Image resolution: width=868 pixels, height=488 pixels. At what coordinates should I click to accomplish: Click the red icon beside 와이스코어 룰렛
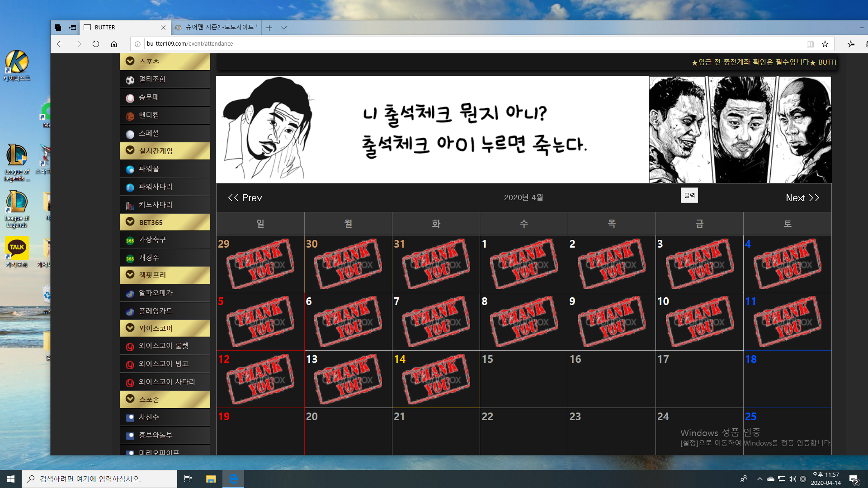pos(130,347)
